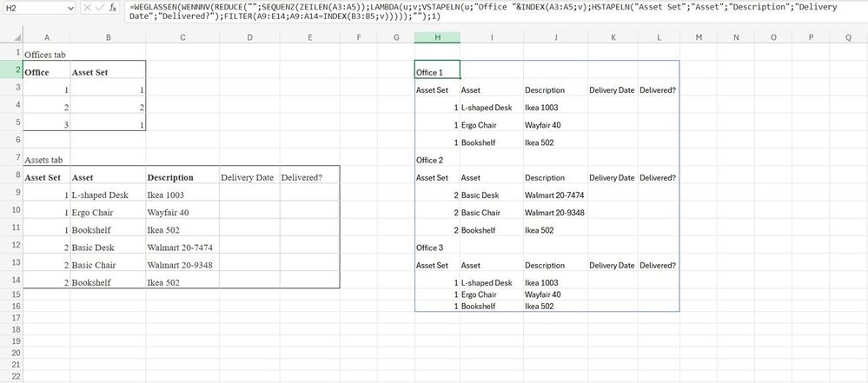Click 'Delivered?' header under Office 3
This screenshot has height=383, width=868.
pyautogui.click(x=659, y=262)
